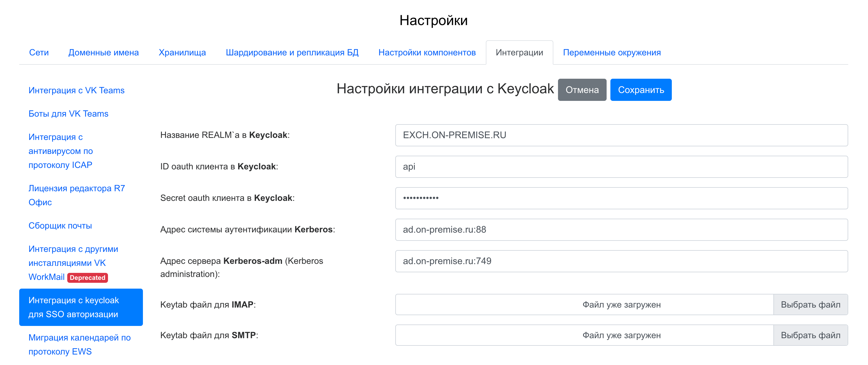Open Настройки компонентов tab
This screenshot has width=868, height=365.
pyautogui.click(x=427, y=53)
